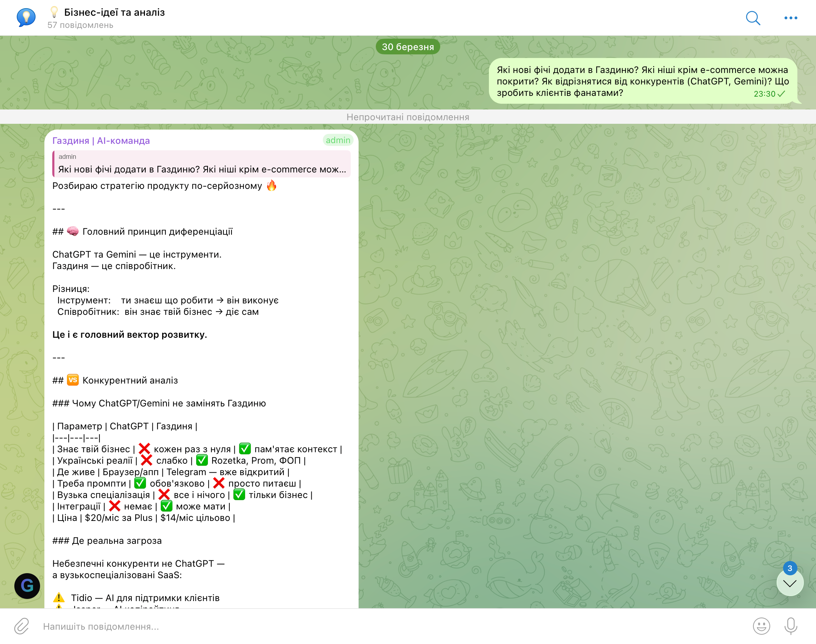
Task: Click the 30 березня date pill
Action: [408, 47]
